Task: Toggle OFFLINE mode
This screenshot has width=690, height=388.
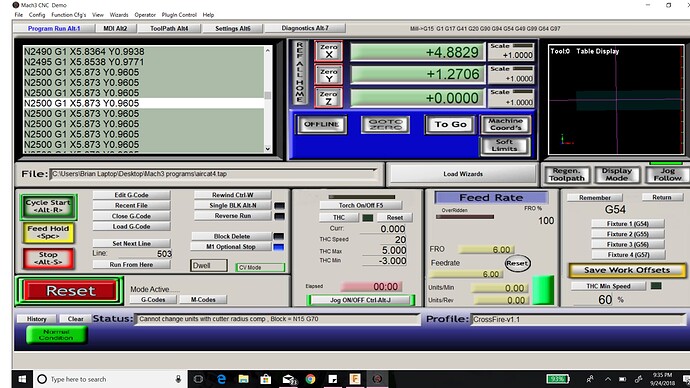Action: pos(321,124)
